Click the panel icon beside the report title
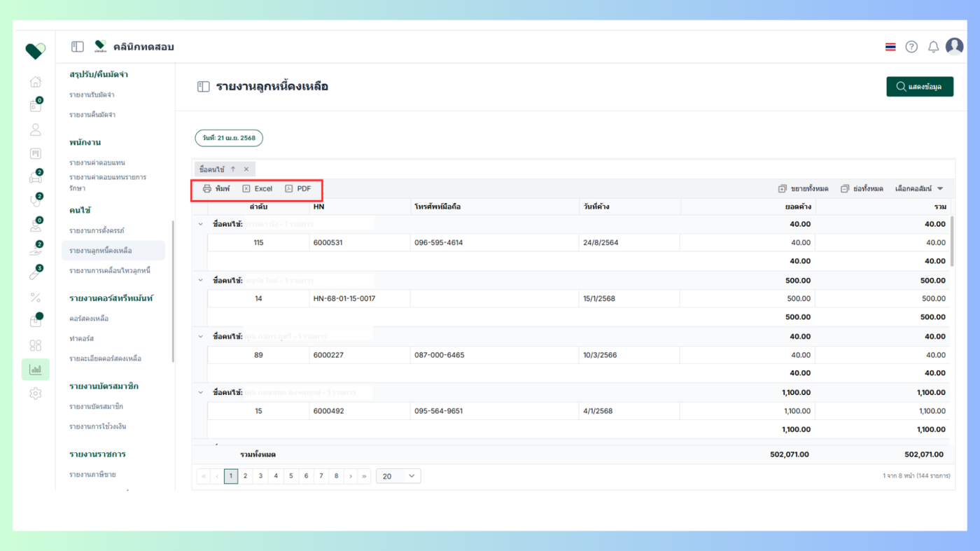This screenshot has height=551, width=980. [203, 87]
